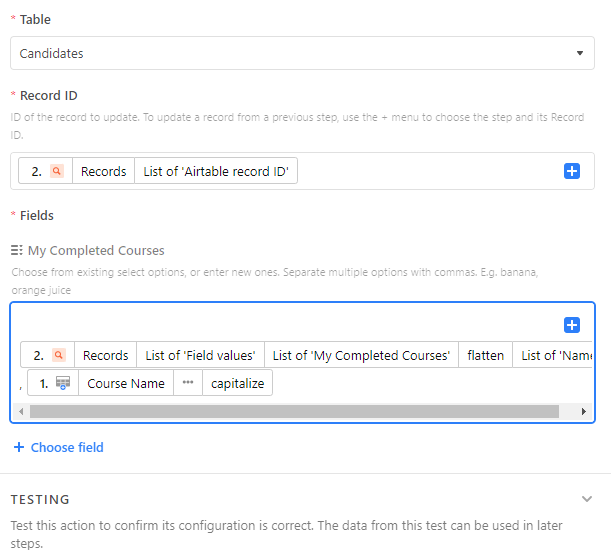Image resolution: width=611 pixels, height=550 pixels.
Task: Open the Candidates table dropdown
Action: click(x=302, y=53)
